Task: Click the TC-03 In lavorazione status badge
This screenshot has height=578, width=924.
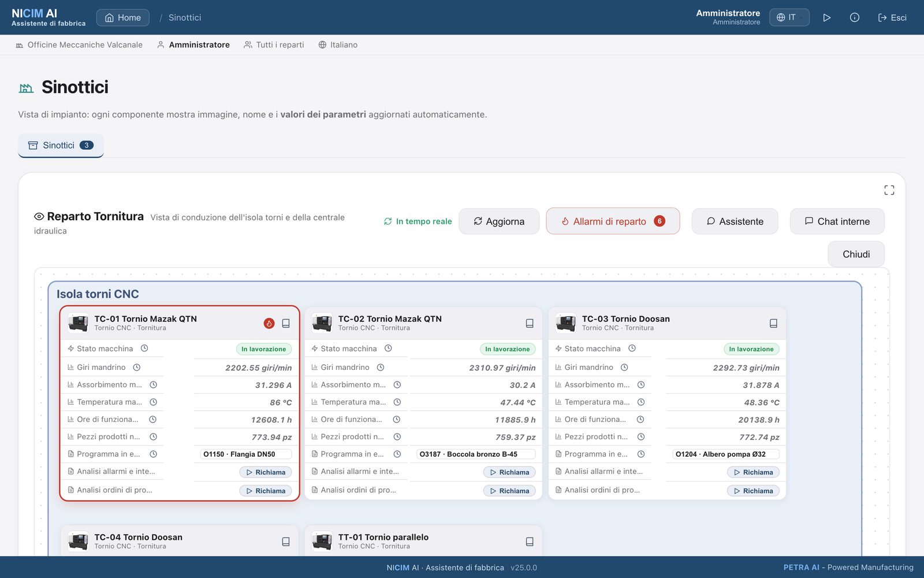Action: tap(751, 349)
